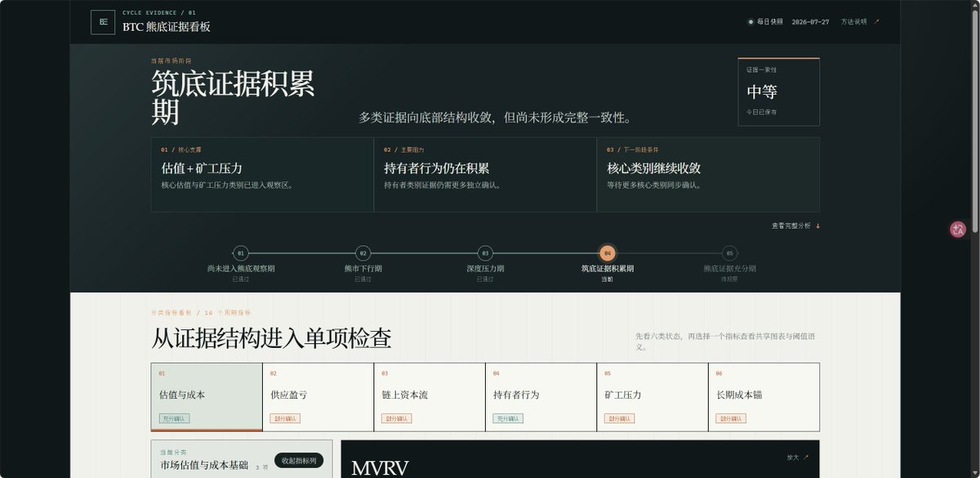Click 熊底证据充分期 step label
Image resolution: width=980 pixels, height=478 pixels.
[729, 268]
